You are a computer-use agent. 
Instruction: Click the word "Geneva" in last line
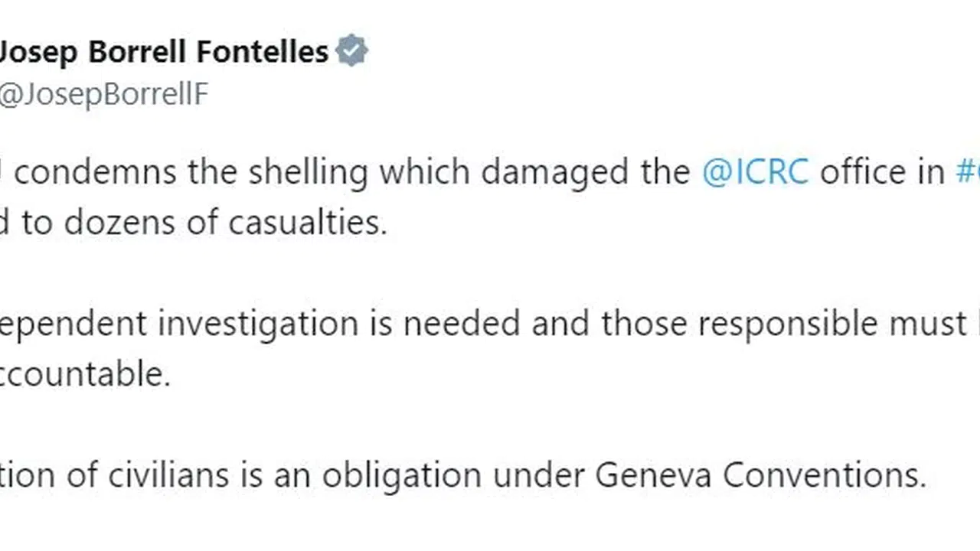coord(652,475)
